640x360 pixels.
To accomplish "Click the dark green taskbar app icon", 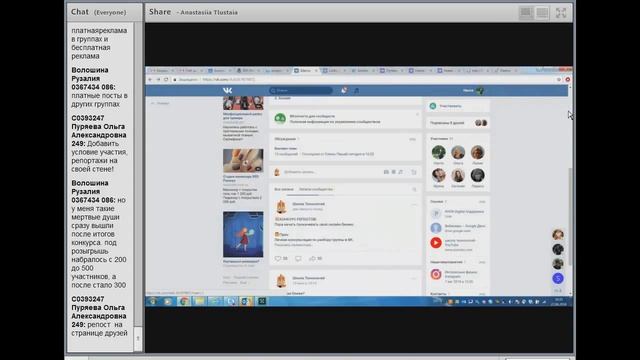I will pyautogui.click(x=261, y=301).
